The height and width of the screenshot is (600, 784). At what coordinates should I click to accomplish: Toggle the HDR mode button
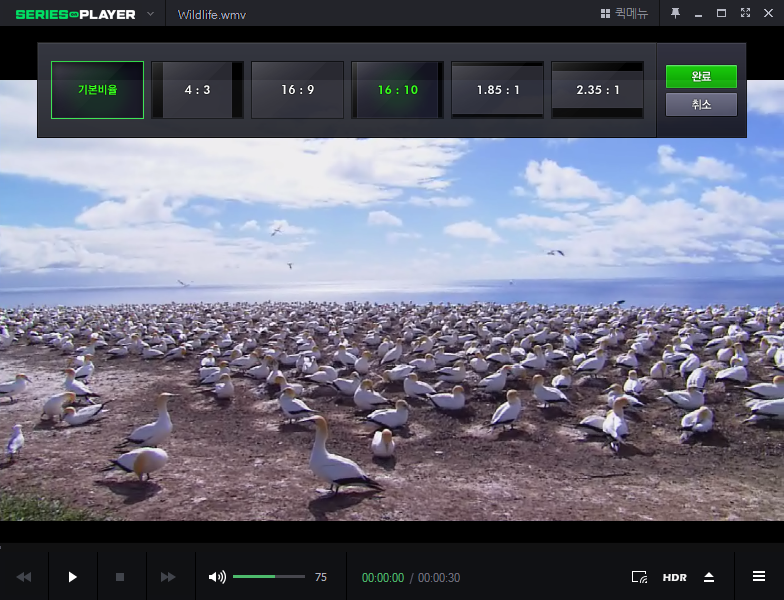click(x=674, y=578)
